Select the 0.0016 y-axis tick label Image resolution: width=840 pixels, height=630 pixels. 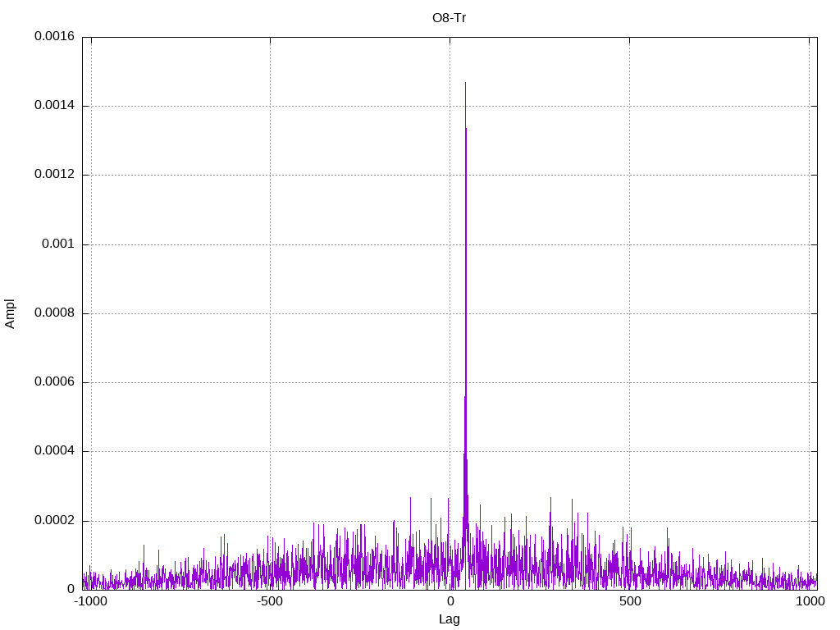click(54, 37)
